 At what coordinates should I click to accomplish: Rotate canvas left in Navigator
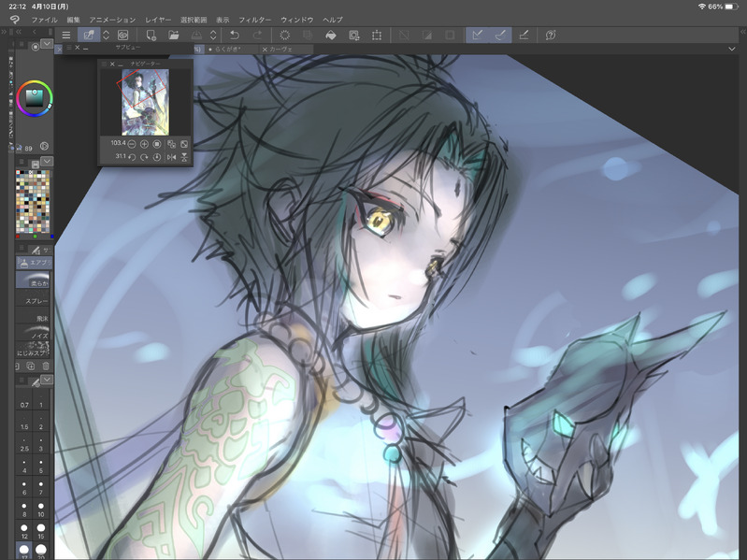(132, 157)
